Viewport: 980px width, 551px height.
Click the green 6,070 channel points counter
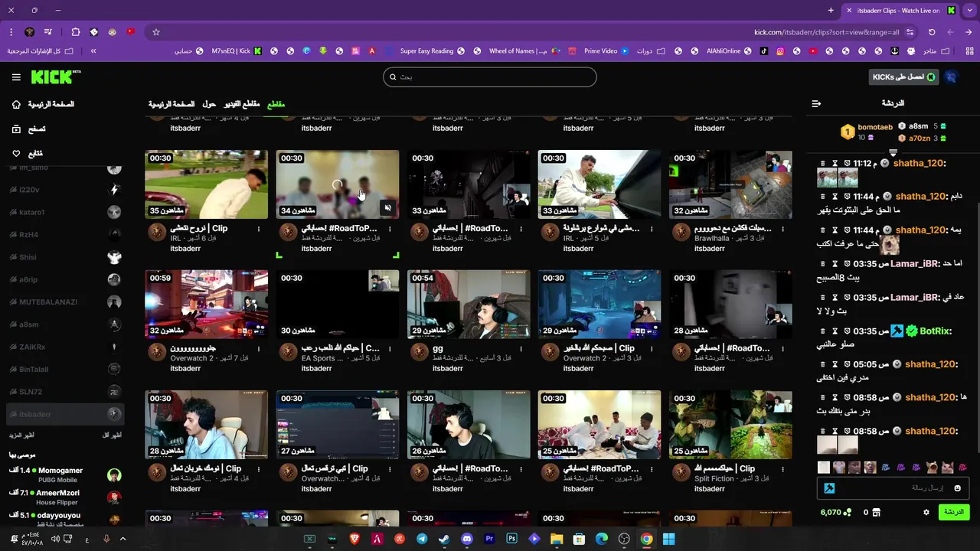point(835,512)
